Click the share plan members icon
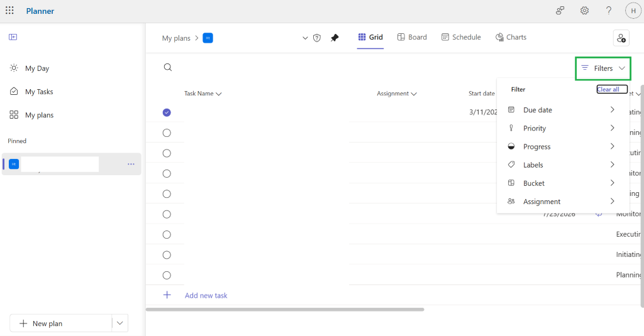 pyautogui.click(x=621, y=38)
